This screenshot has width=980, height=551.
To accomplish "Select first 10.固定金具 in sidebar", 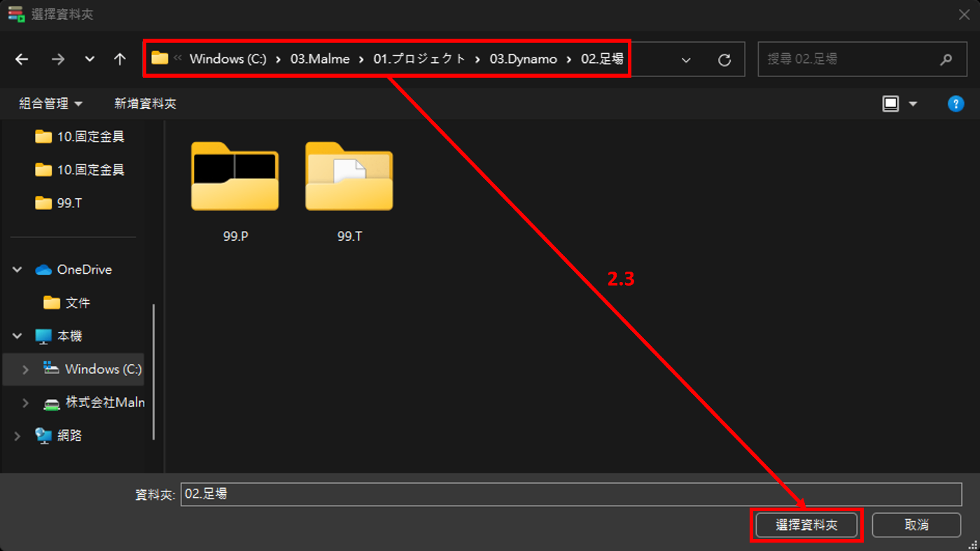I will [x=80, y=137].
